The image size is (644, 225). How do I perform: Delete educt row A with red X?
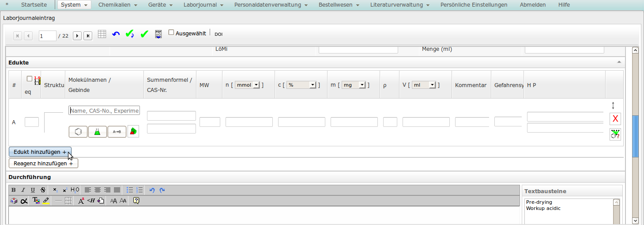pyautogui.click(x=615, y=119)
